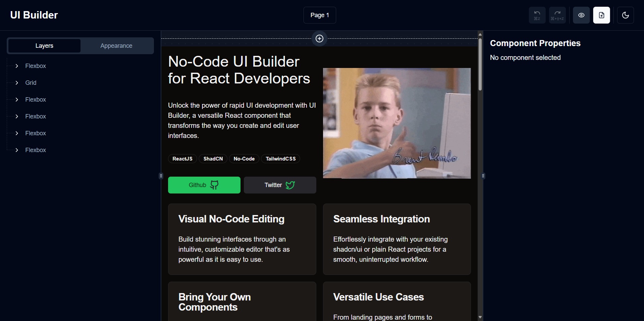Click the "UI Builder" app title
Screen dimensions: 644x321
click(34, 15)
